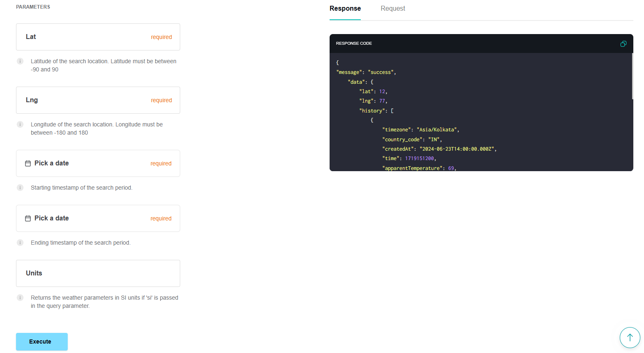The height and width of the screenshot is (353, 644).
Task: Click the "createdAt" timestamp line
Action: [439, 149]
